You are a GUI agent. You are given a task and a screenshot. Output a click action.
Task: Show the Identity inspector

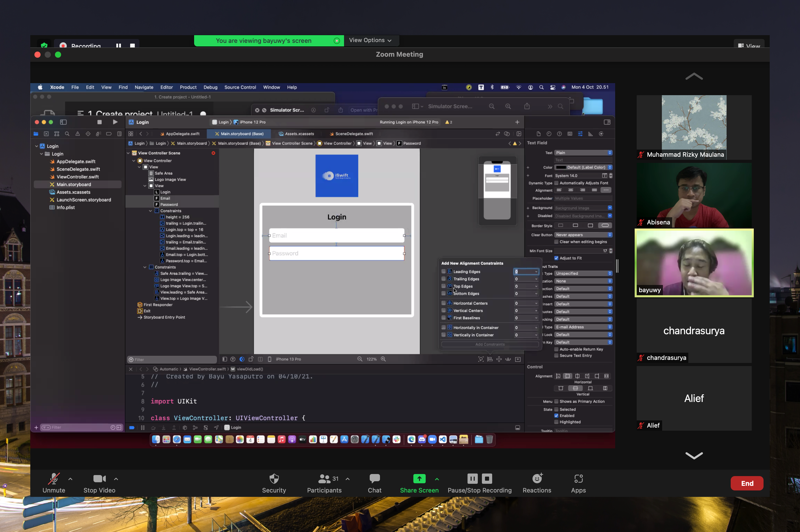coord(570,134)
